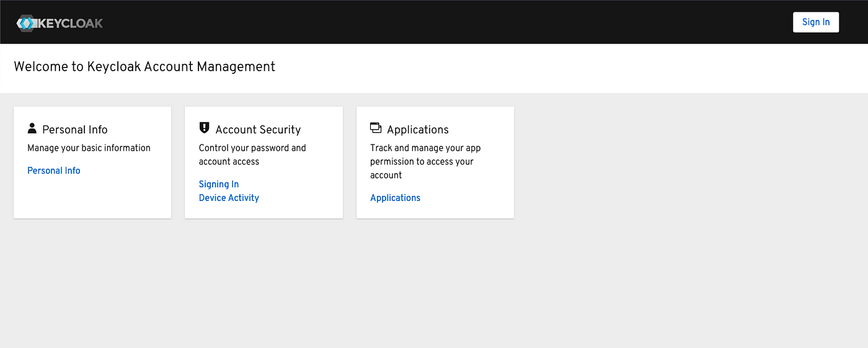
Task: Click the Welcome to Keycloak Account Management title
Action: point(144,66)
